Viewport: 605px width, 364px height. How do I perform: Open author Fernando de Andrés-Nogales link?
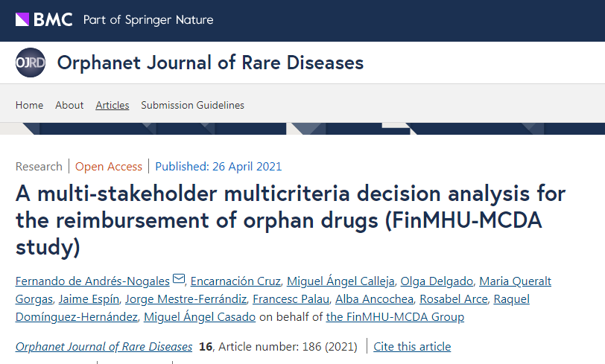[92, 281]
